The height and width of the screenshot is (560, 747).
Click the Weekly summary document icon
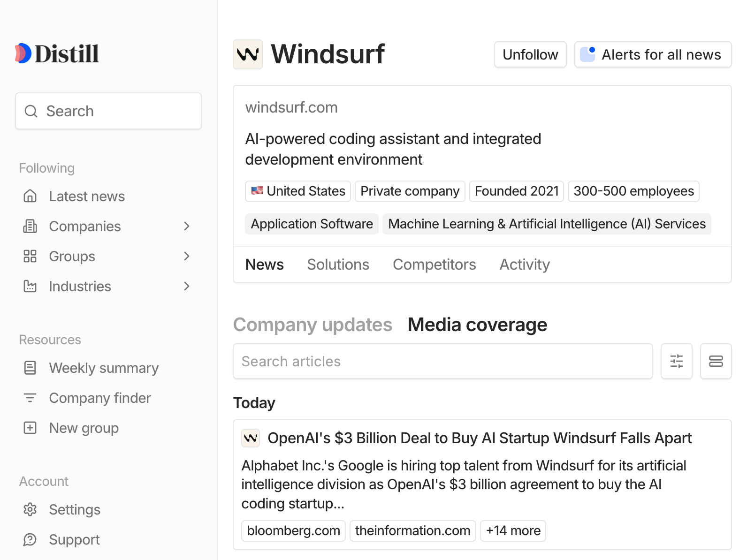[x=30, y=368]
